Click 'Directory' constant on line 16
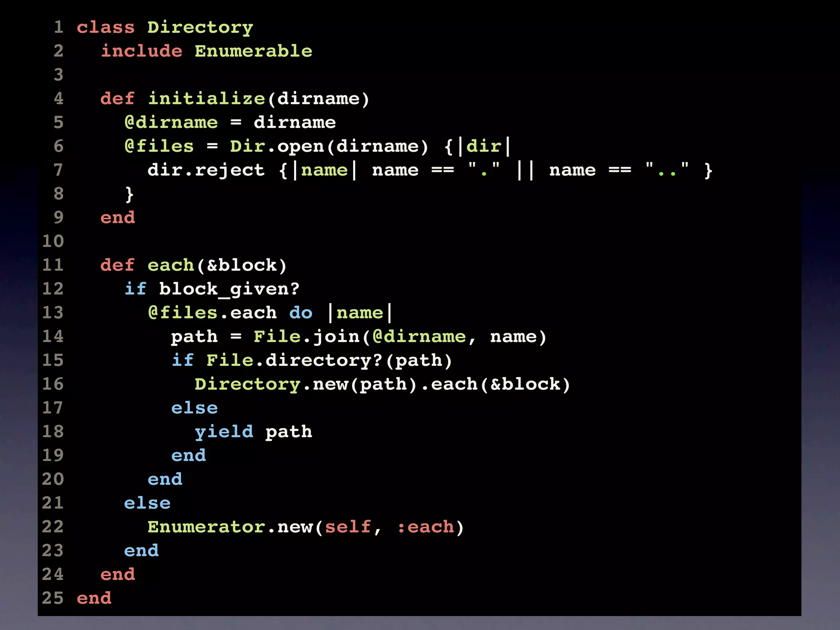 [248, 385]
